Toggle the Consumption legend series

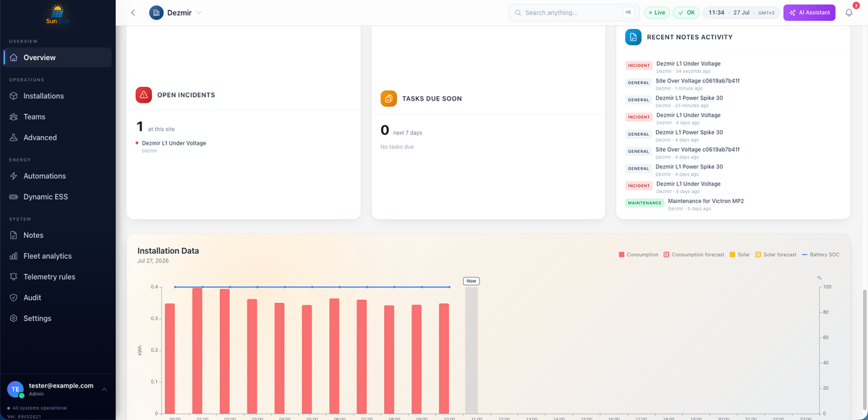pyautogui.click(x=639, y=254)
